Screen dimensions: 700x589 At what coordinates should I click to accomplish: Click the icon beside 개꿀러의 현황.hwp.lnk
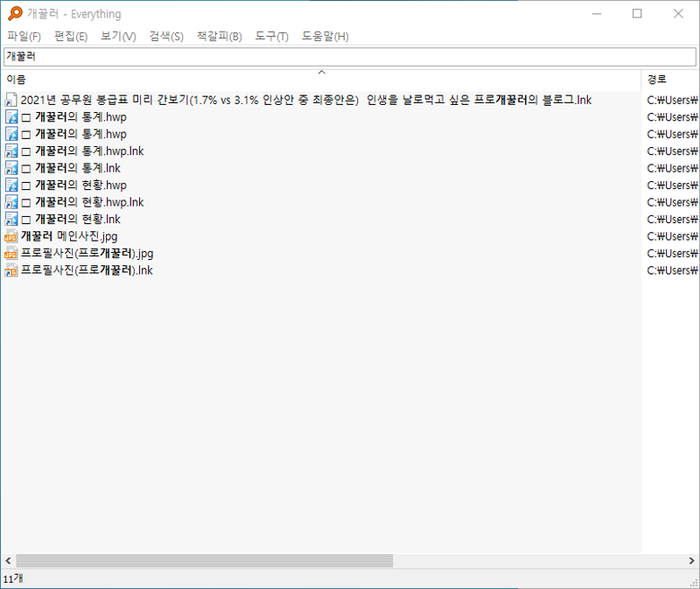click(x=10, y=202)
